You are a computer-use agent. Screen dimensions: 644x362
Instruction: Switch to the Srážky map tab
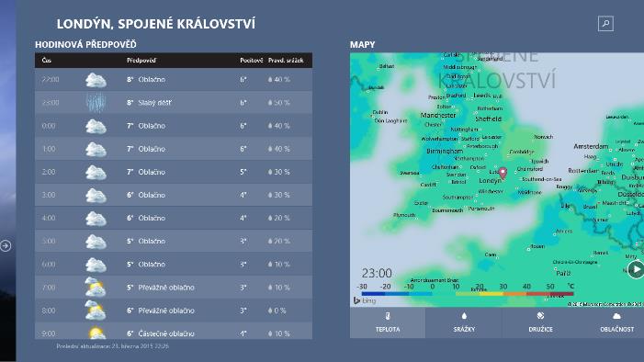click(464, 322)
